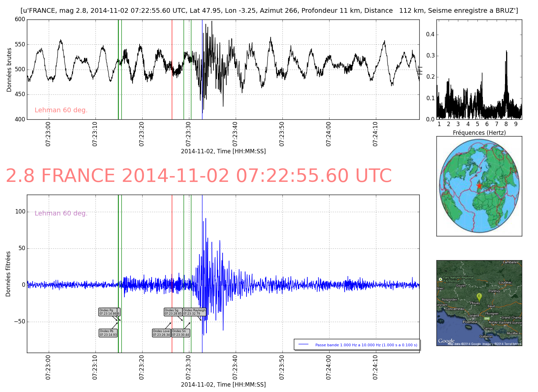
Task: Select the Ondes Sg annotation label
Action: [173, 312]
